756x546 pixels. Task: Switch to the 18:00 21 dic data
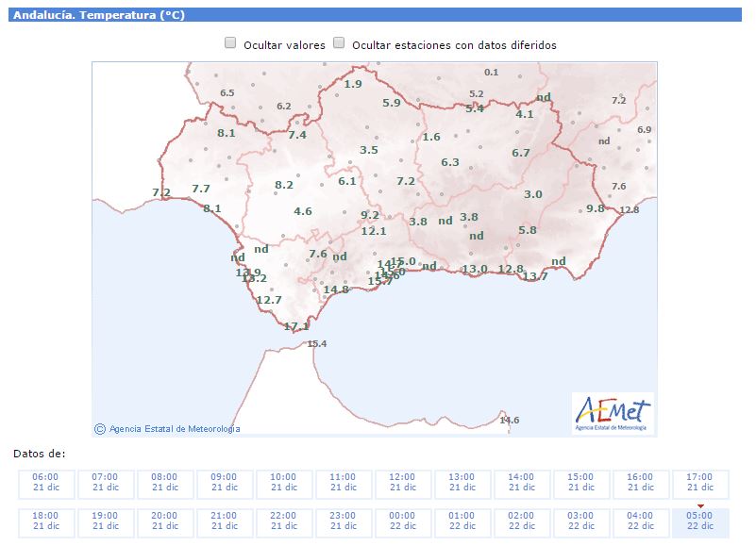point(45,521)
